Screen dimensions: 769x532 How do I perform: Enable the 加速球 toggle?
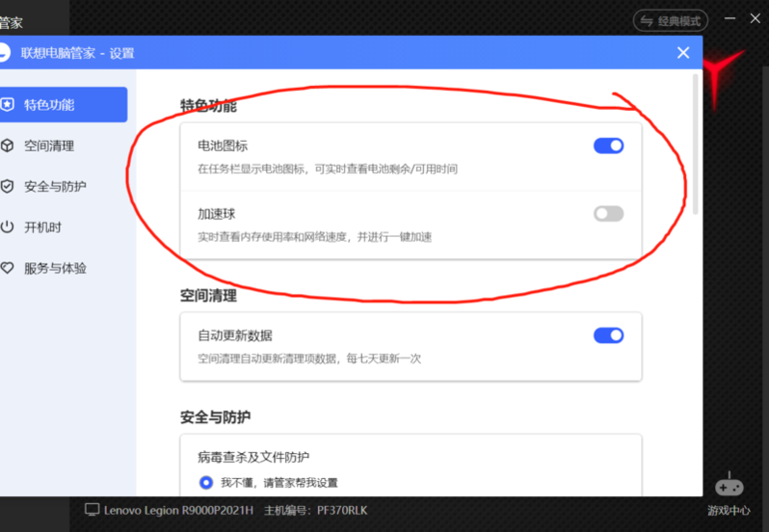click(608, 214)
